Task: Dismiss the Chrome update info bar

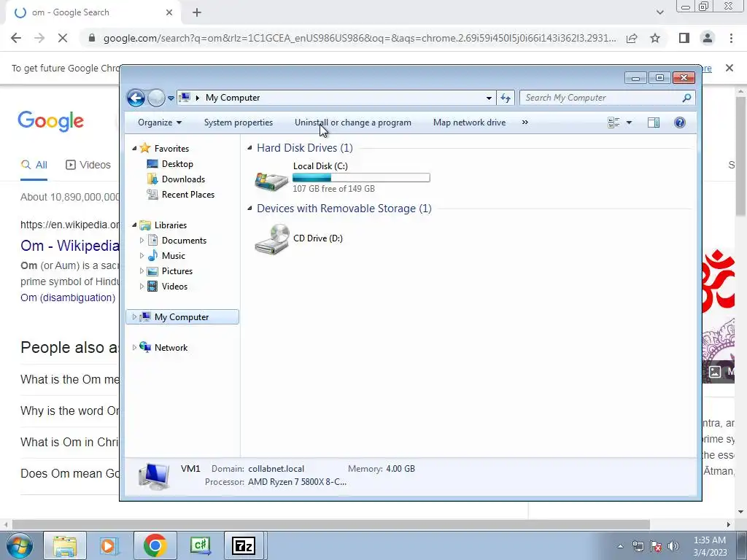Action: [x=729, y=68]
